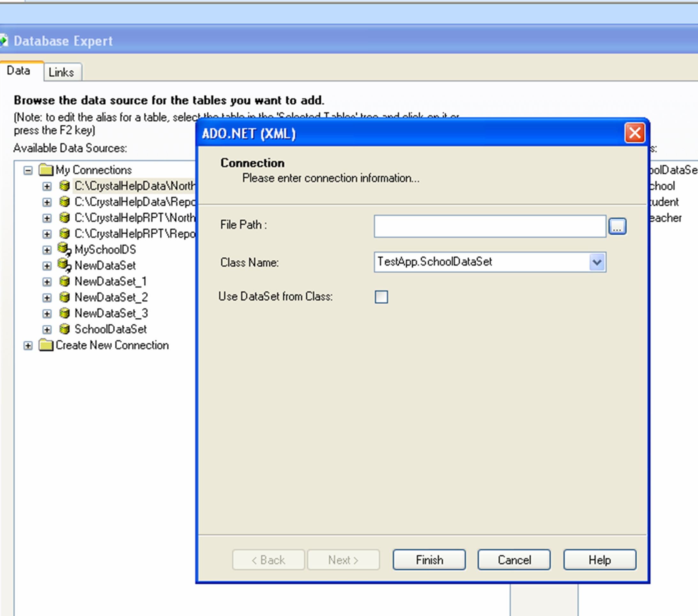Click the Finish button
Viewport: 698px width, 616px height.
click(429, 560)
